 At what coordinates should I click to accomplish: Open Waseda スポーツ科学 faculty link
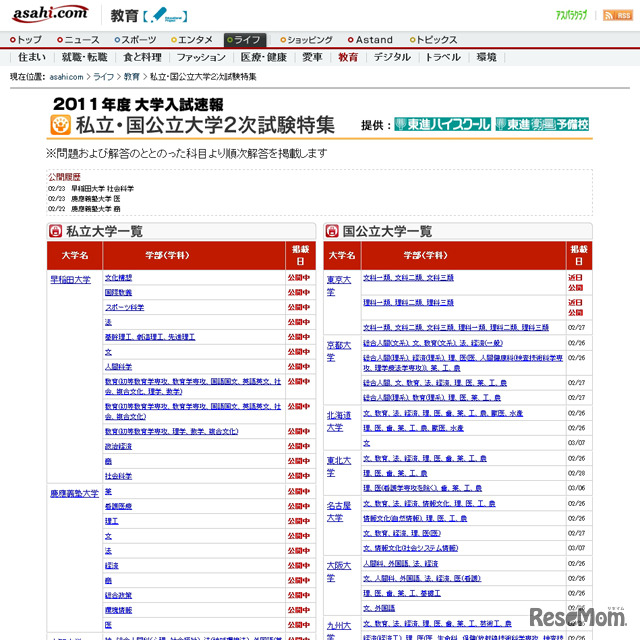(x=124, y=307)
